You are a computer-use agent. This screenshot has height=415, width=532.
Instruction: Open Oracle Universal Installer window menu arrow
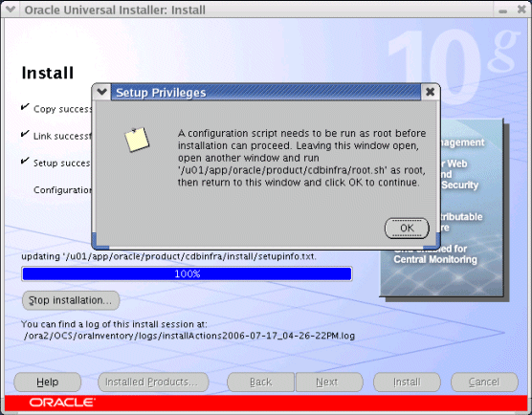[x=11, y=10]
